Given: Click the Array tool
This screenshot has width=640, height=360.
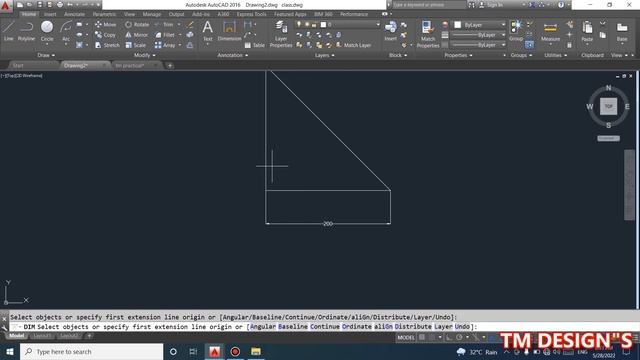Looking at the screenshot, I should (165, 45).
